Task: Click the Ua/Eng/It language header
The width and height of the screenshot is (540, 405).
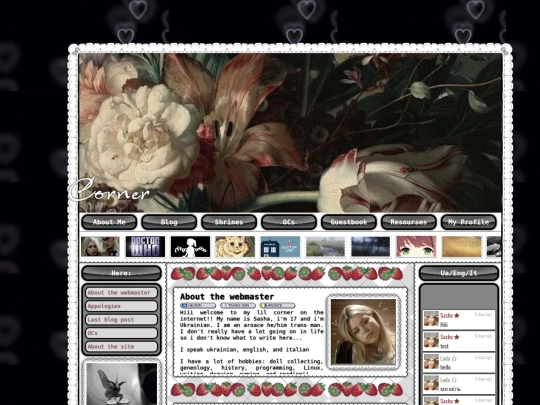Action: pyautogui.click(x=459, y=273)
